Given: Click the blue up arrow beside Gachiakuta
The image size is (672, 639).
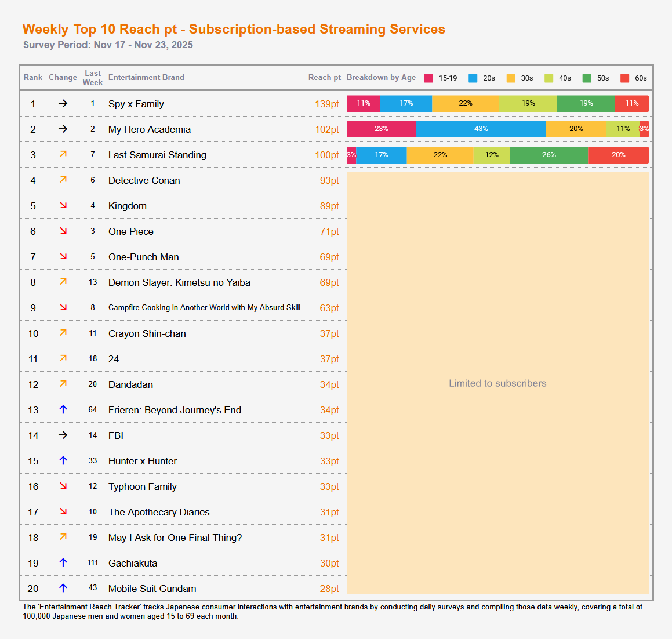Looking at the screenshot, I should (x=63, y=562).
